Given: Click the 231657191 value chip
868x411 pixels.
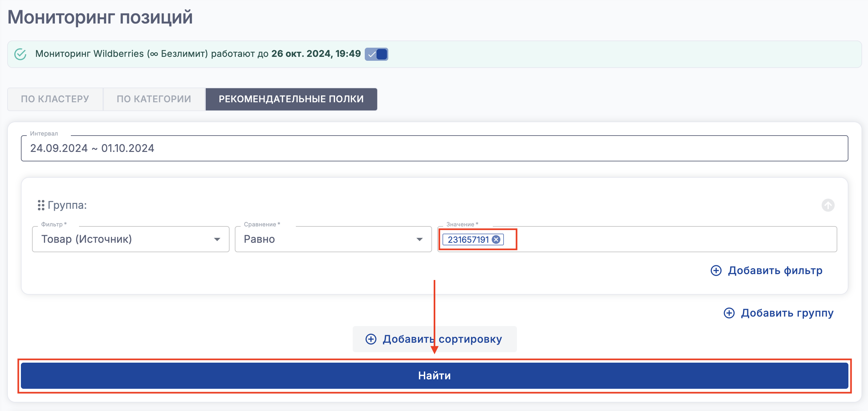Looking at the screenshot, I should [x=468, y=240].
